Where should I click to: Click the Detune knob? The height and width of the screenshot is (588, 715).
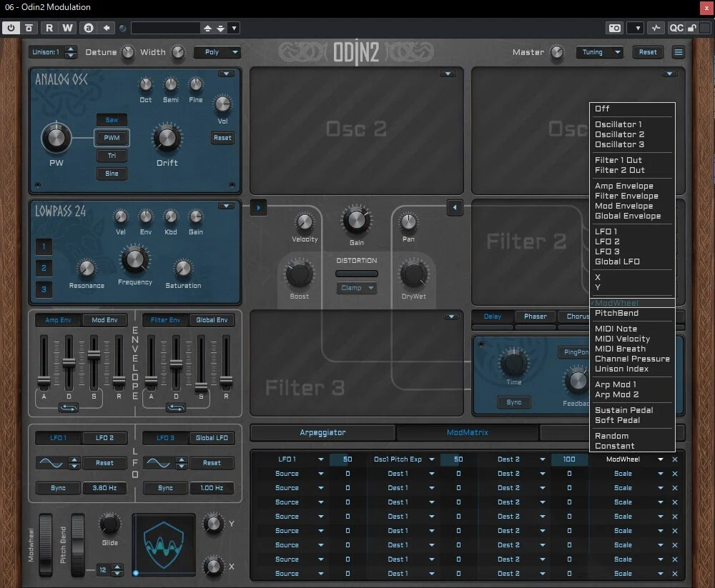[128, 52]
